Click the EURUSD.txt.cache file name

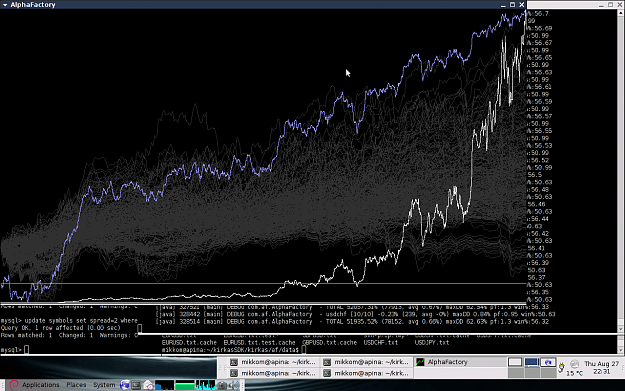[x=189, y=343]
